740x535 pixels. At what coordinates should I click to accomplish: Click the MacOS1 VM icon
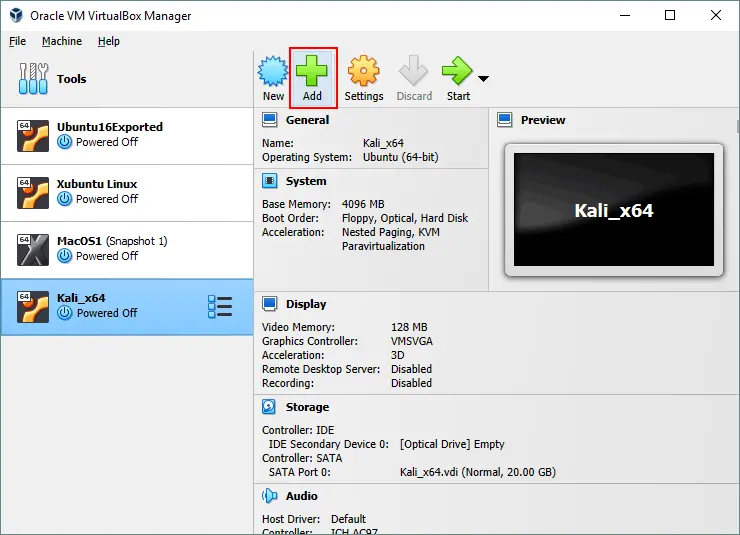[33, 250]
